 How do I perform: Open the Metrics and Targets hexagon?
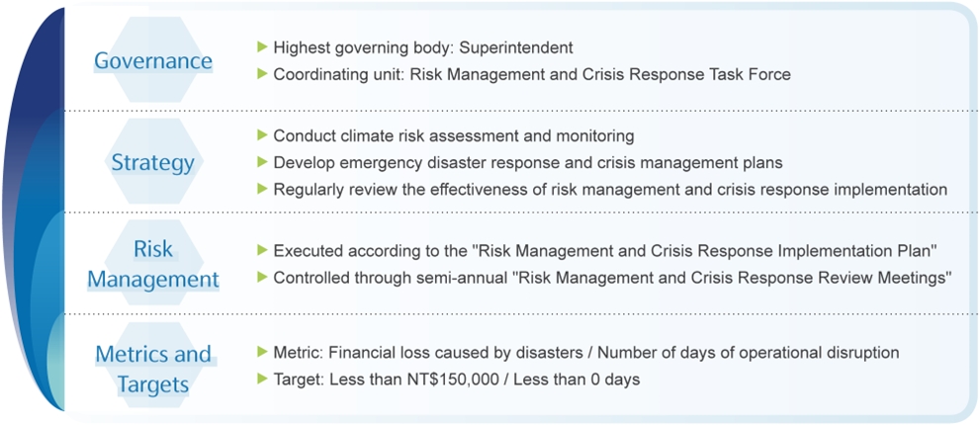pos(153,367)
